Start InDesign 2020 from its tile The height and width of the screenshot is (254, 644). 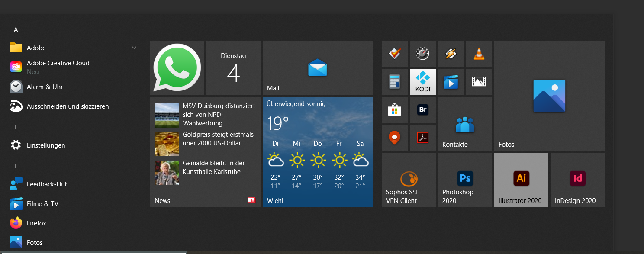point(577,180)
